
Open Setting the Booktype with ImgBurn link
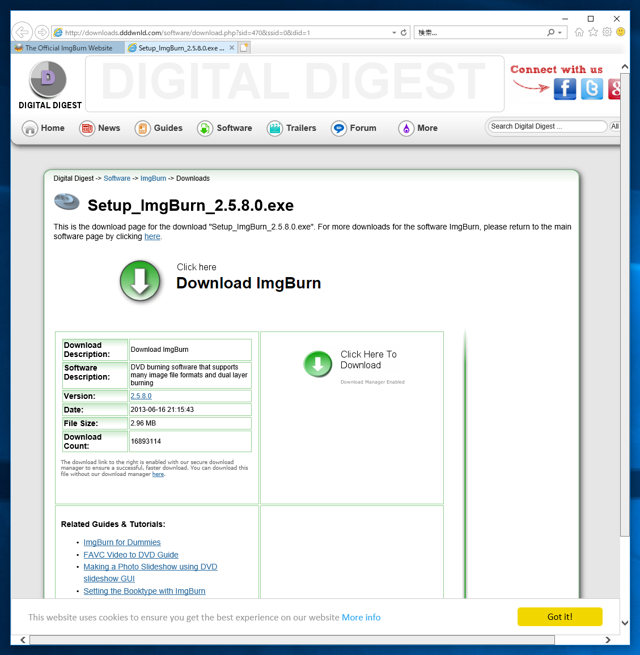pyautogui.click(x=144, y=591)
